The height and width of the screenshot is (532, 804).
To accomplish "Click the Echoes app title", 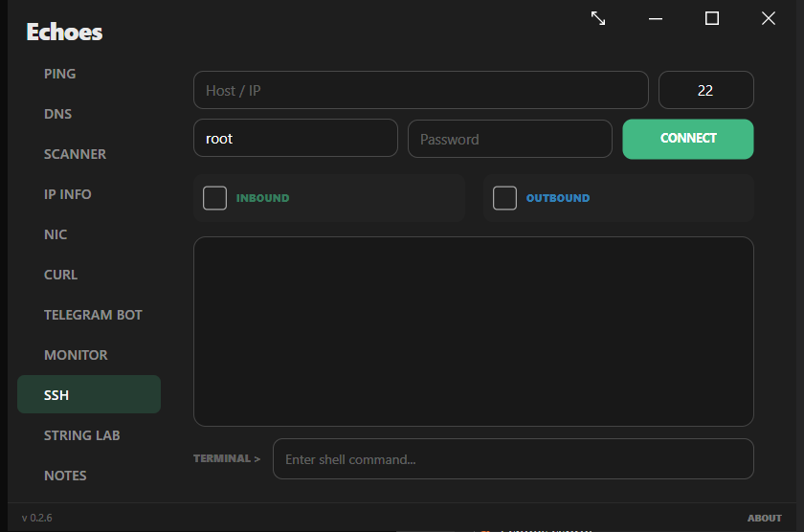I will coord(65,32).
